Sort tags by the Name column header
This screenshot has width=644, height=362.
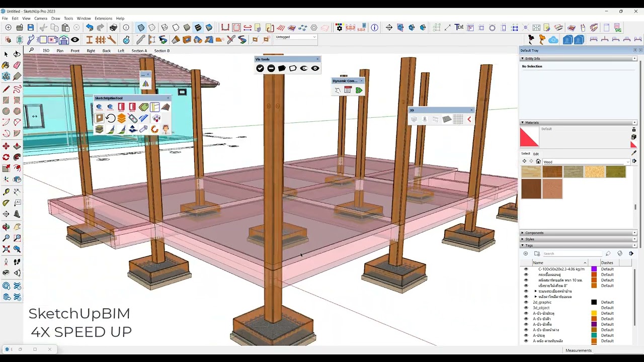[560, 262]
